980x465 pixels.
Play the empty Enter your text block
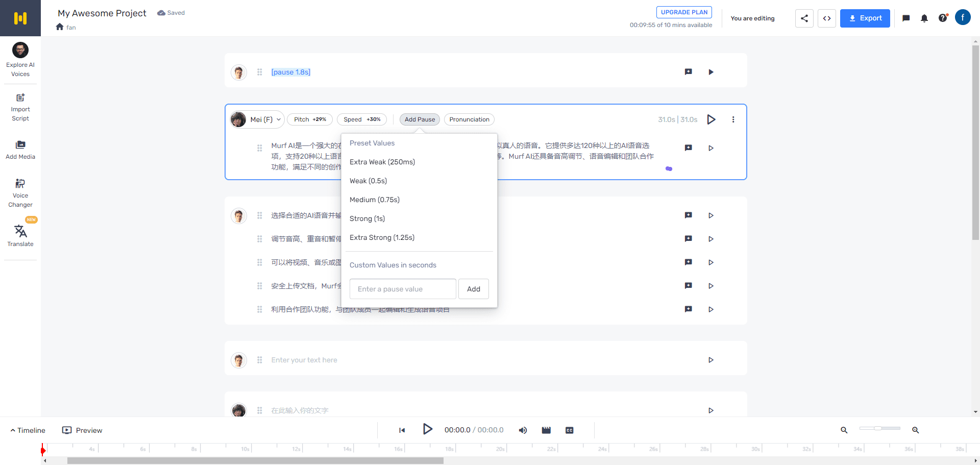tap(711, 360)
